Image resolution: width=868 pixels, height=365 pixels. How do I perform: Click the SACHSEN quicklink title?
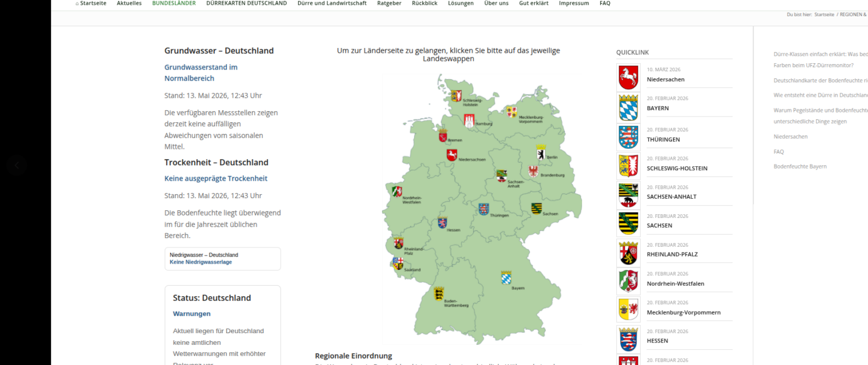tap(660, 225)
